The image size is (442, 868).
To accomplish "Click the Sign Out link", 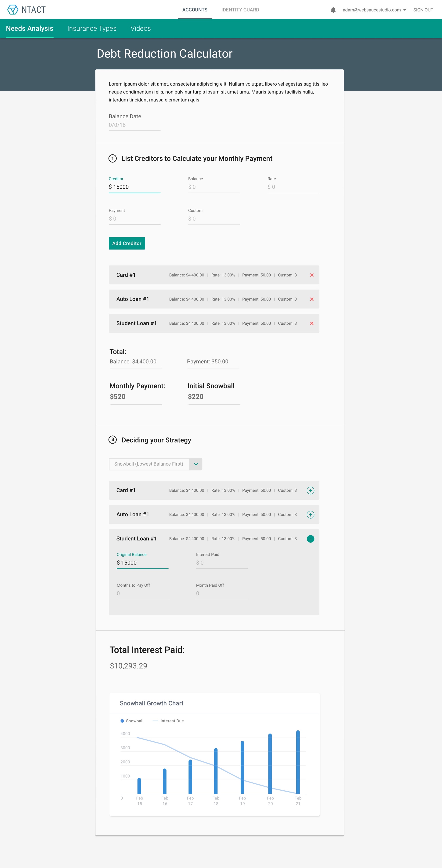I will coord(423,10).
